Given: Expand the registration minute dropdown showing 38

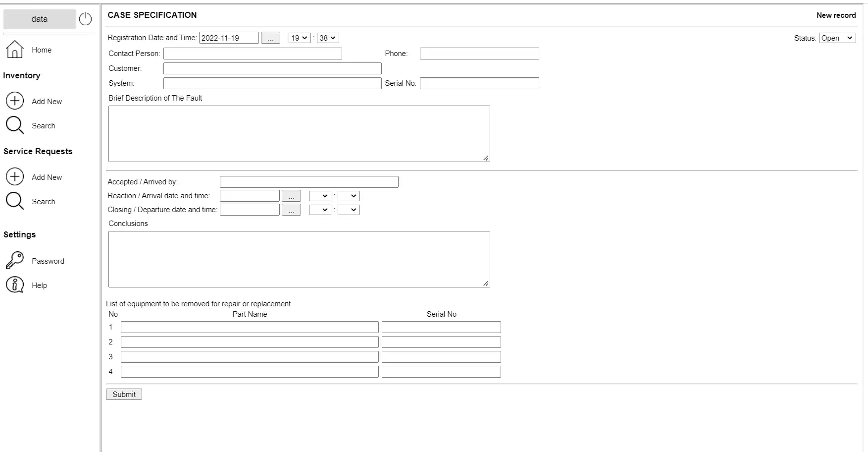Looking at the screenshot, I should click(328, 38).
